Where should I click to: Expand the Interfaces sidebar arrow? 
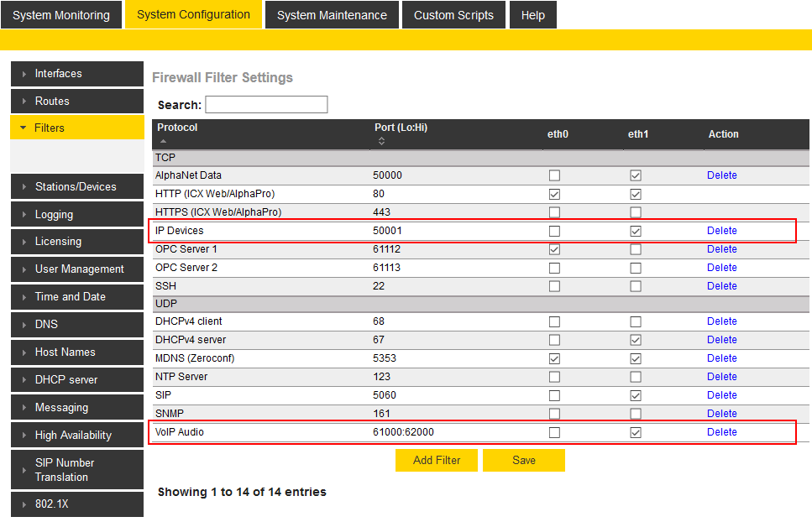[x=24, y=74]
